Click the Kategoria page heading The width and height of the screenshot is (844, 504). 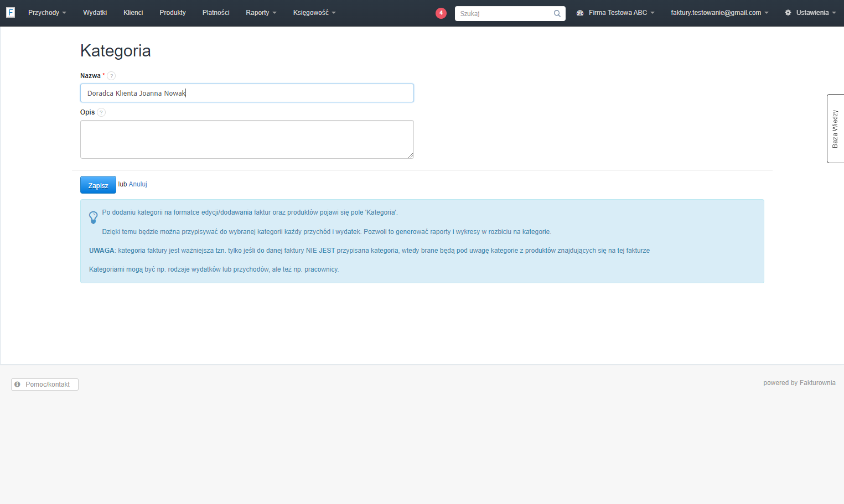(x=116, y=51)
